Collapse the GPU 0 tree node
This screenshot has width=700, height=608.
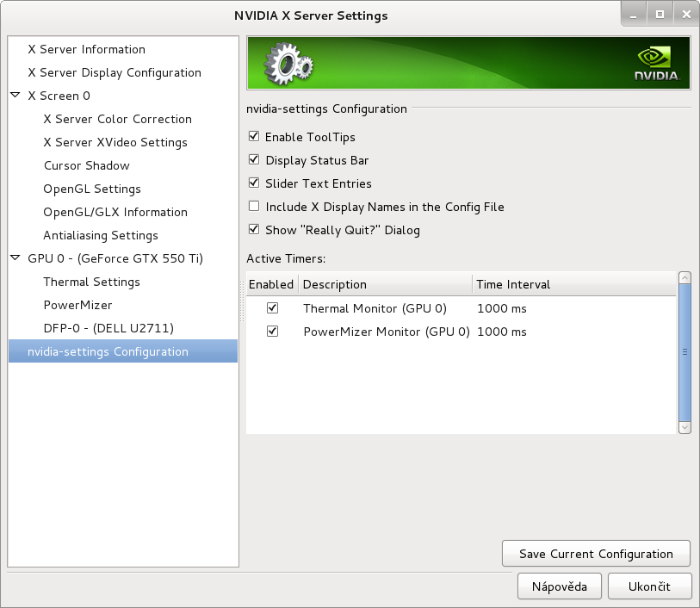tap(15, 257)
